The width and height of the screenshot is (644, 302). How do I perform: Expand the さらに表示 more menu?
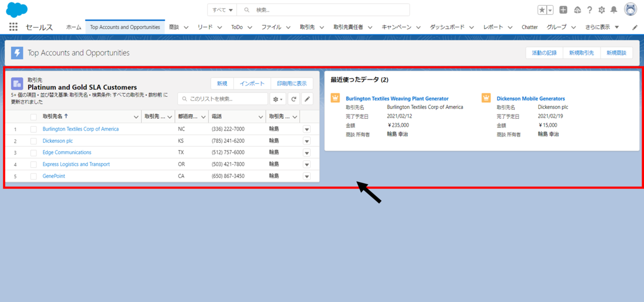[x=602, y=27]
